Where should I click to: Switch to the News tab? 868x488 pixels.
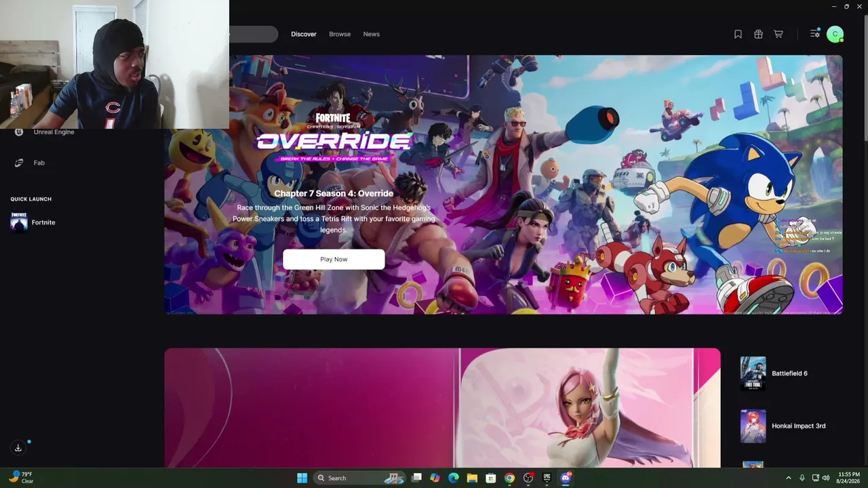pyautogui.click(x=371, y=34)
